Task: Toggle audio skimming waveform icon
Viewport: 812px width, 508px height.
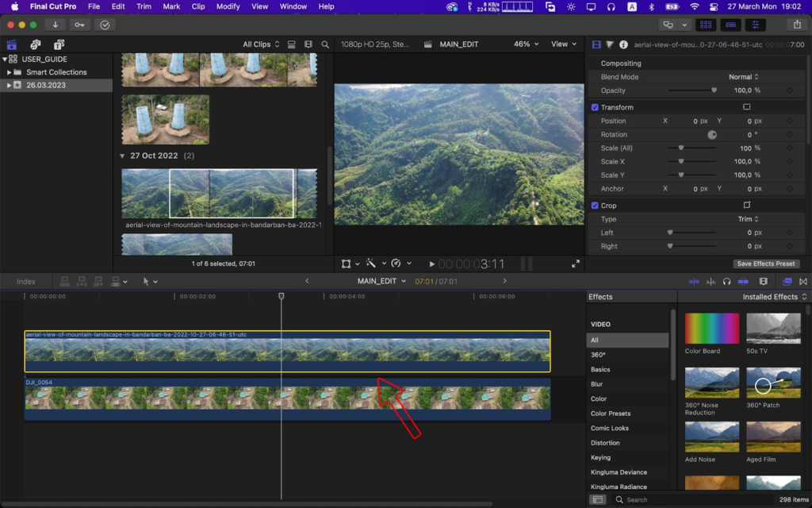Action: pos(710,282)
